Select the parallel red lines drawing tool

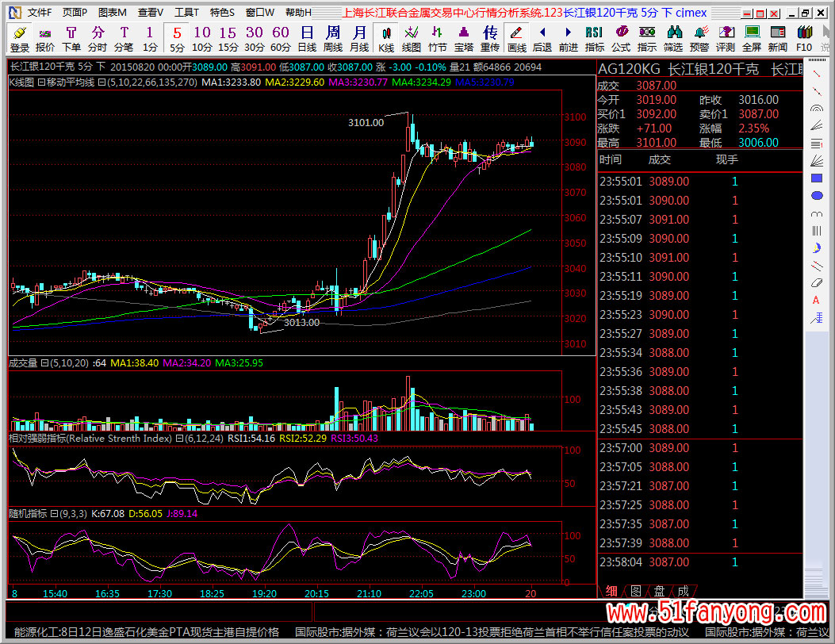[x=816, y=265]
